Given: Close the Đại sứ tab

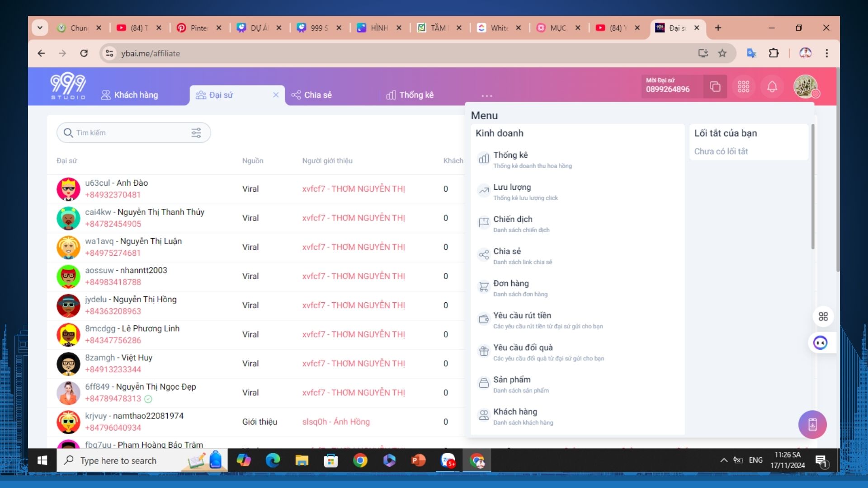Looking at the screenshot, I should click(x=276, y=95).
